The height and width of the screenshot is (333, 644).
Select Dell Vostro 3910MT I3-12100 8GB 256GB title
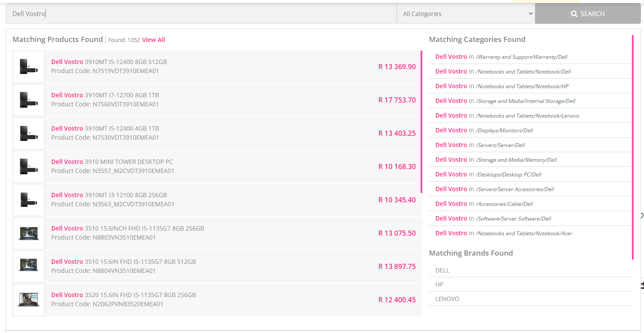click(109, 195)
